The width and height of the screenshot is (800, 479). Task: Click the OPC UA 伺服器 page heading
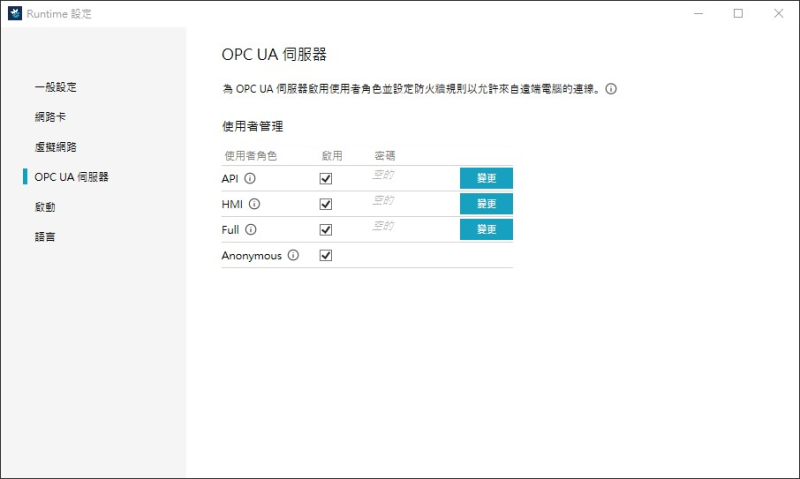tap(274, 55)
